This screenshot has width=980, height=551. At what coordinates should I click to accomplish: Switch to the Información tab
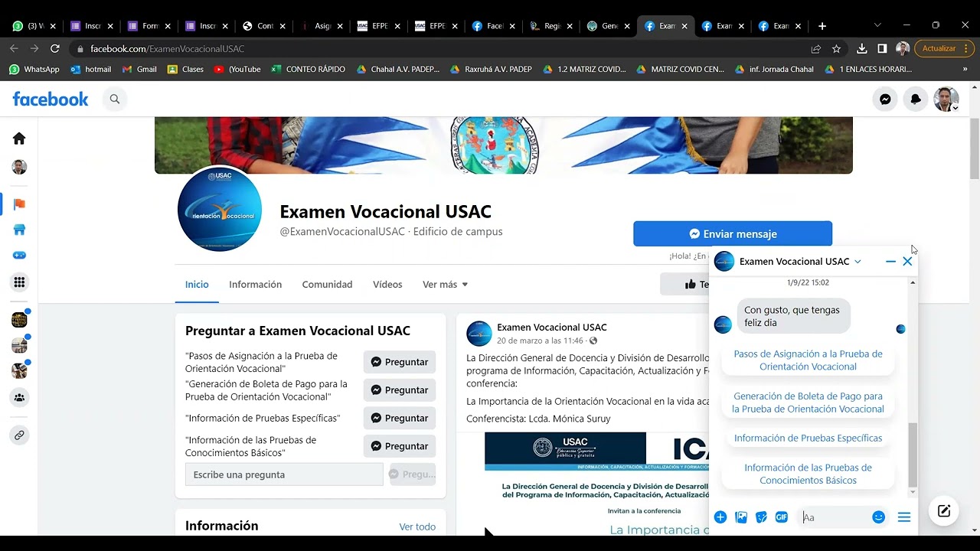tap(255, 284)
